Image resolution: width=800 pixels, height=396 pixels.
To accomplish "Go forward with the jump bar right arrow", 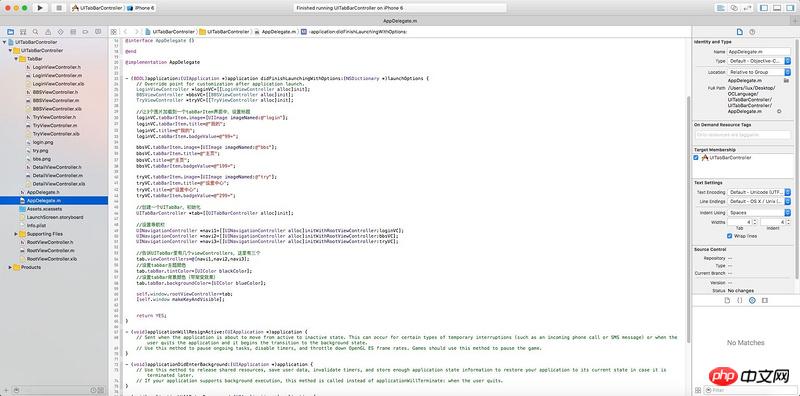I will tap(136, 32).
